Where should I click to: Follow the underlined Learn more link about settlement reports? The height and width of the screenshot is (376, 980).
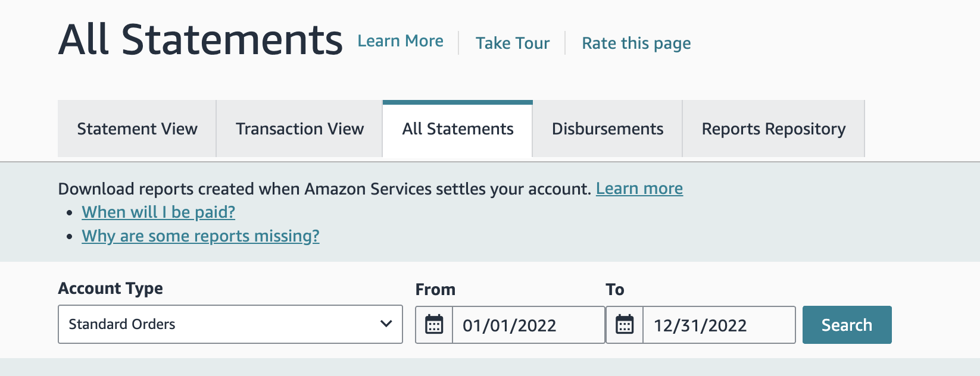tap(639, 189)
